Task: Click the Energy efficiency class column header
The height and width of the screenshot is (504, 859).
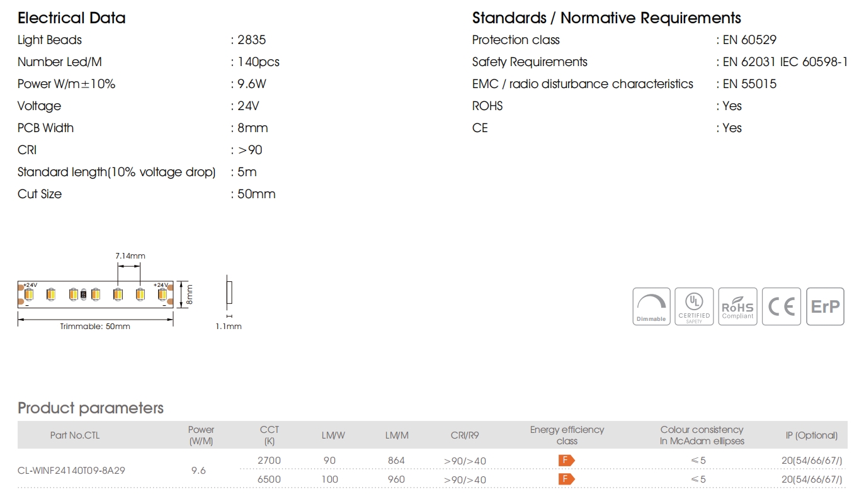Action: (567, 435)
